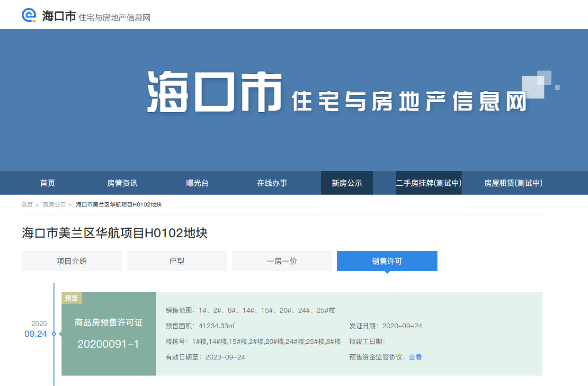Screen dimensions: 588x386
Task: Open 曝光台 navigation item
Action: point(197,183)
